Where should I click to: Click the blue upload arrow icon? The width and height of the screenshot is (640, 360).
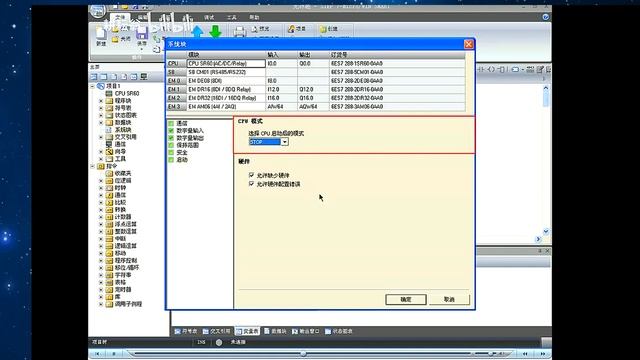coord(198,32)
